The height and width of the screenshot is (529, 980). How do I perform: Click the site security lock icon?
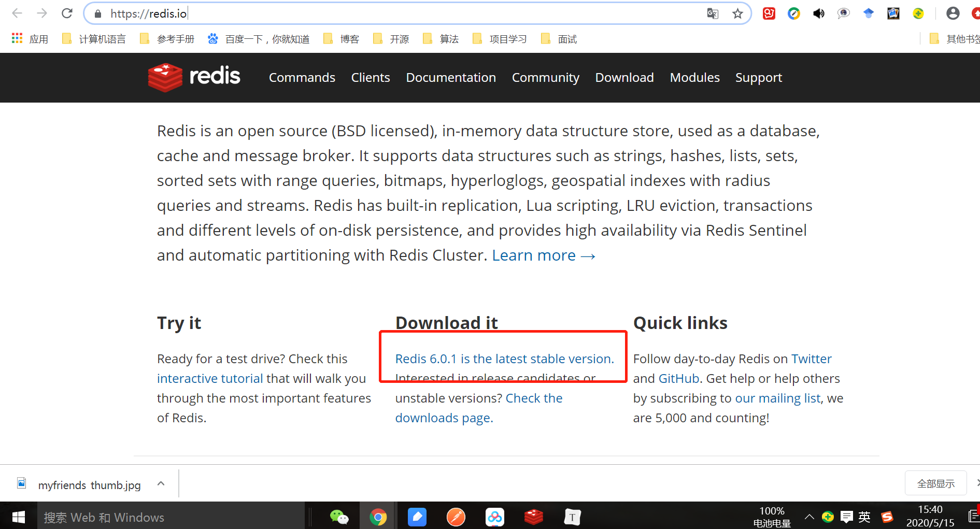point(97,14)
